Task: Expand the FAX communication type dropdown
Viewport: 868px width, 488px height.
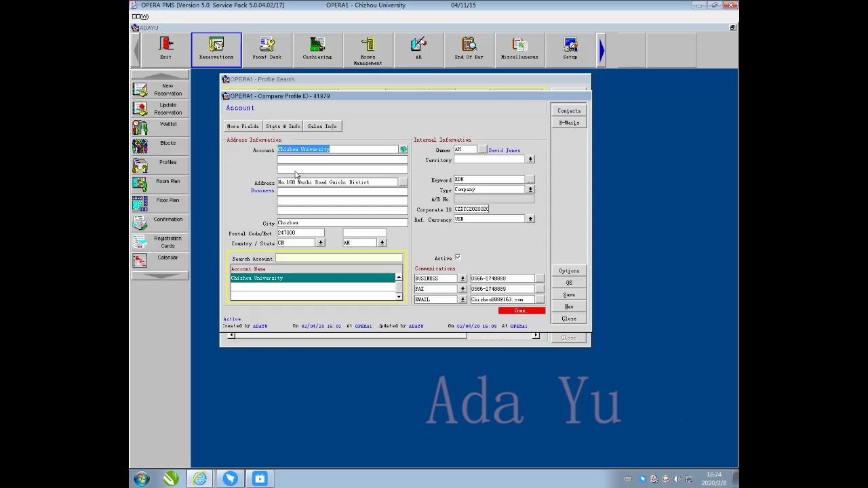Action: coord(463,289)
